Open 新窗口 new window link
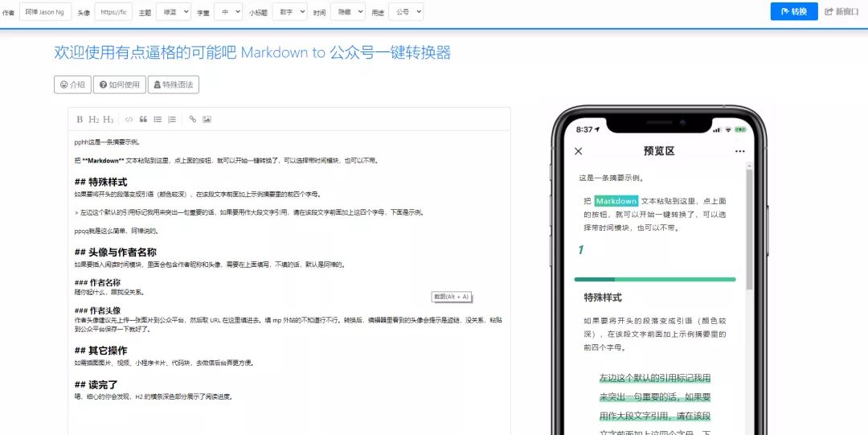 coord(841,11)
